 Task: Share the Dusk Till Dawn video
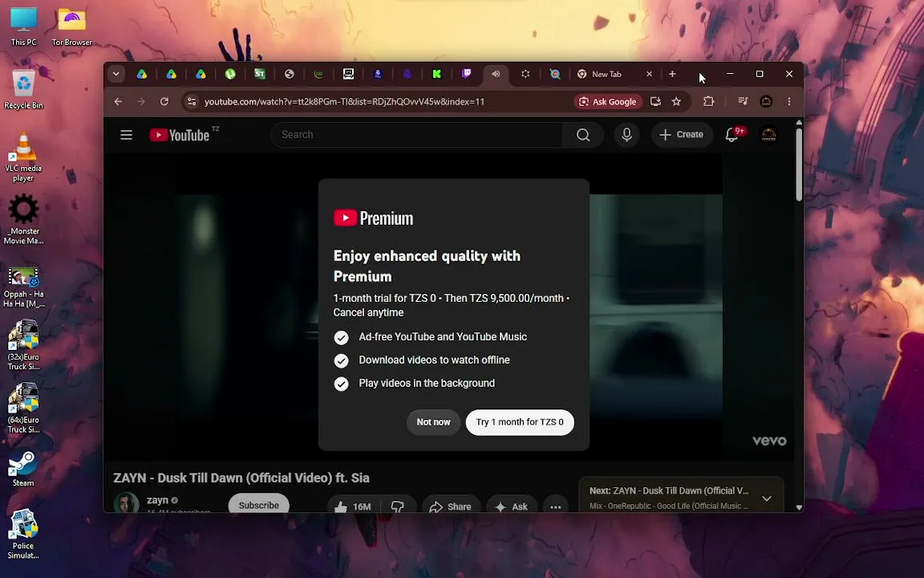pyautogui.click(x=450, y=507)
